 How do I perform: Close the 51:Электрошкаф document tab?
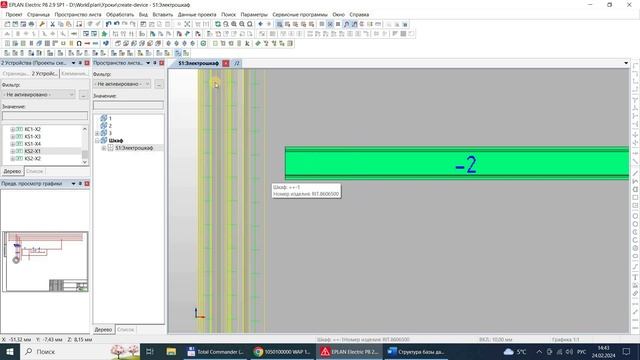click(226, 63)
